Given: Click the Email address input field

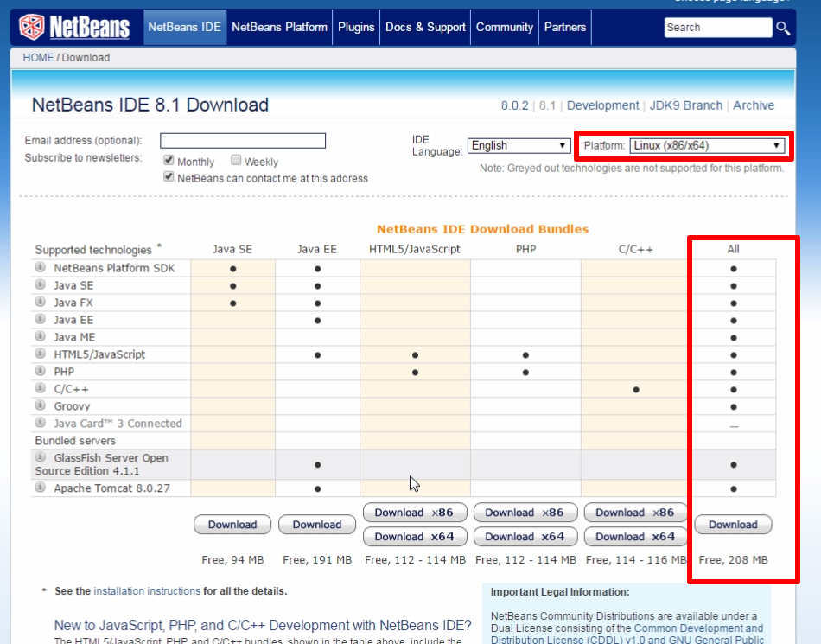Looking at the screenshot, I should click(243, 140).
